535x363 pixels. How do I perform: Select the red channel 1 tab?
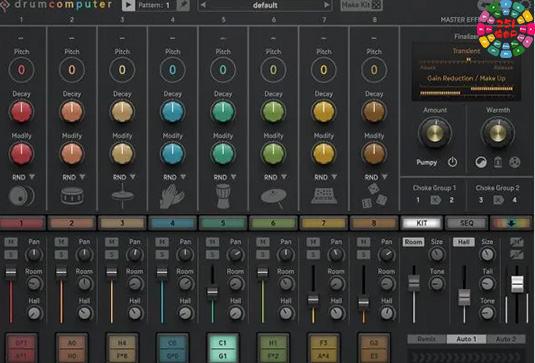coord(22,223)
